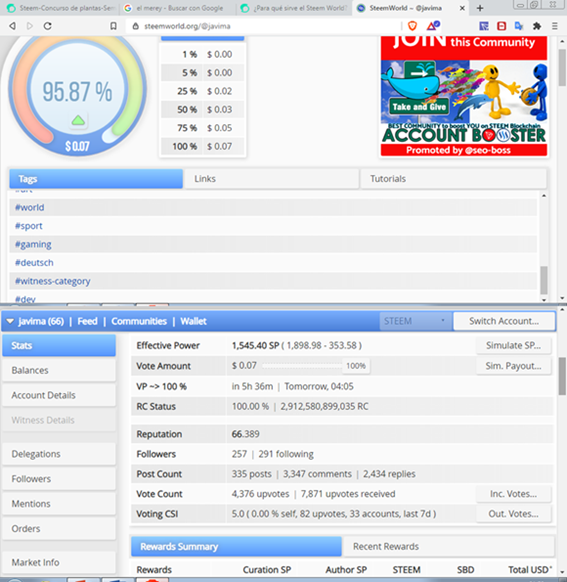Select Market Info in sidebar
The height and width of the screenshot is (582, 567).
tap(59, 562)
